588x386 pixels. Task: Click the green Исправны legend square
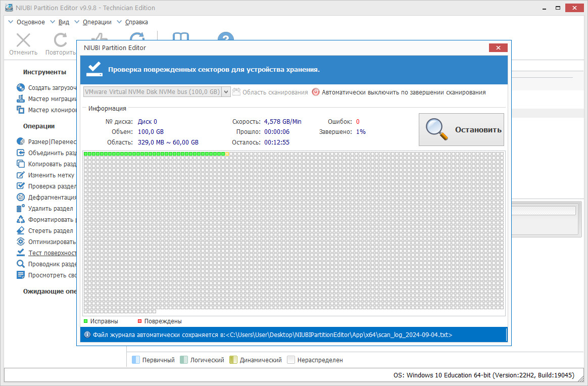tap(86, 321)
